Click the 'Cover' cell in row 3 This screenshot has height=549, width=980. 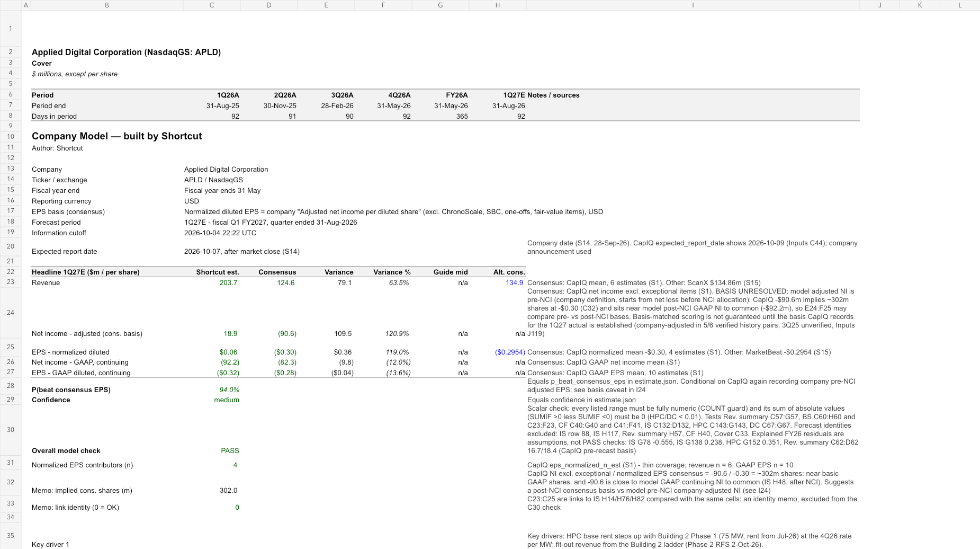pos(42,63)
